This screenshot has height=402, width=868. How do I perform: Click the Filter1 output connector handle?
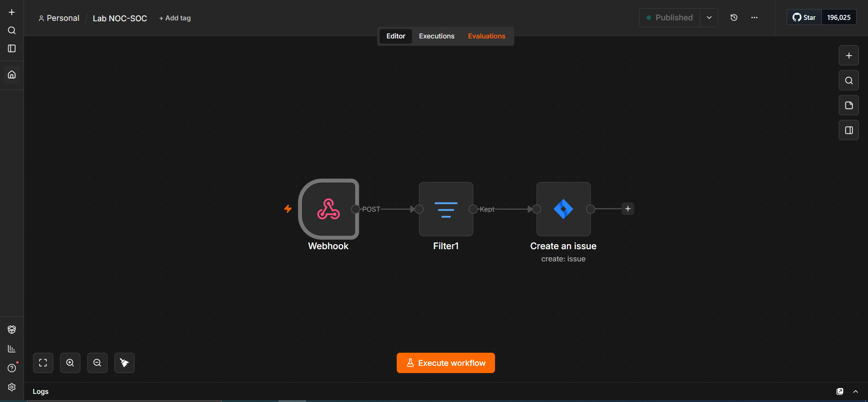pyautogui.click(x=473, y=209)
